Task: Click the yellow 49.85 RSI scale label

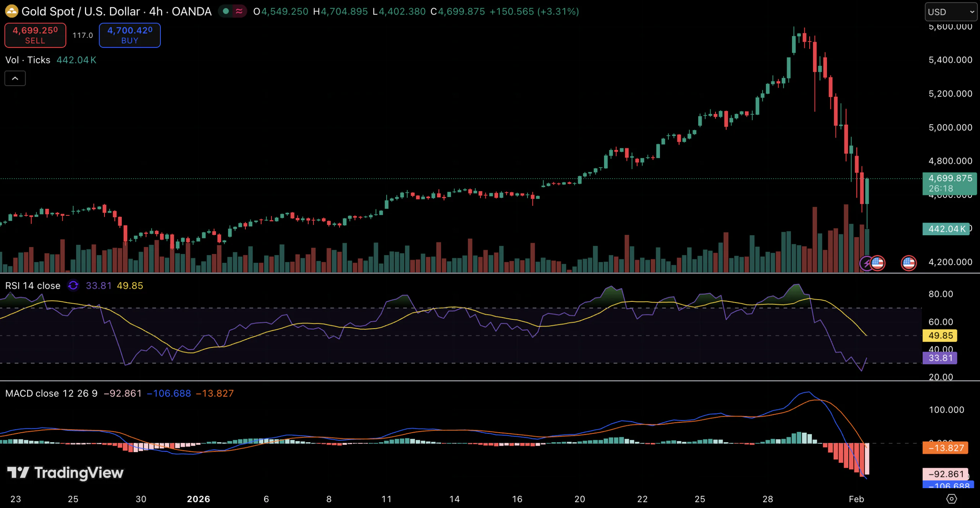Action: (940, 335)
